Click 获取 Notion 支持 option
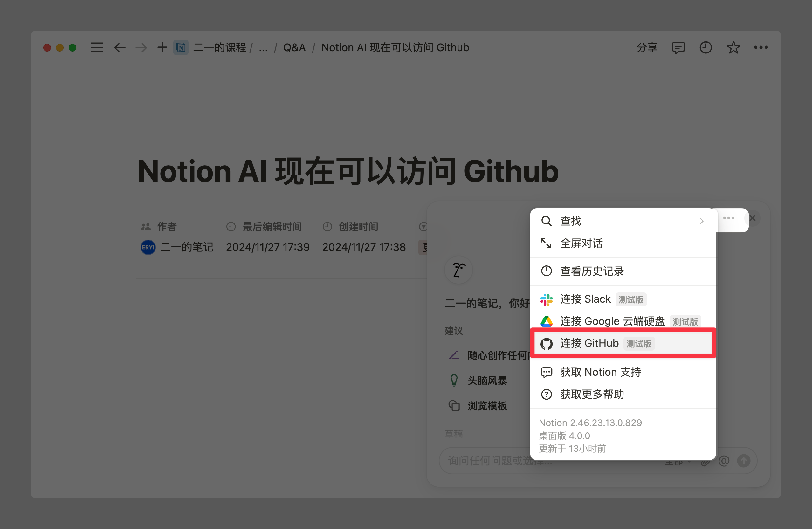The height and width of the screenshot is (529, 812). [x=600, y=372]
